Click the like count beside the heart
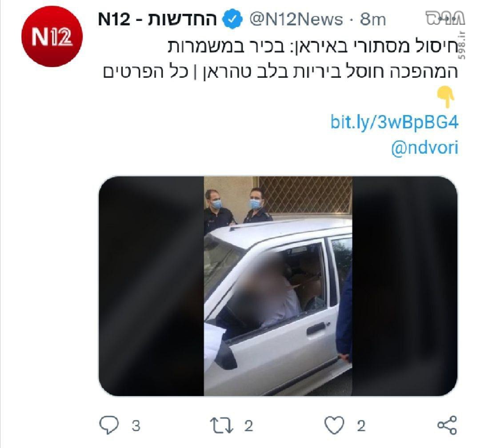Viewport: 480px width, 448px height. click(x=361, y=426)
